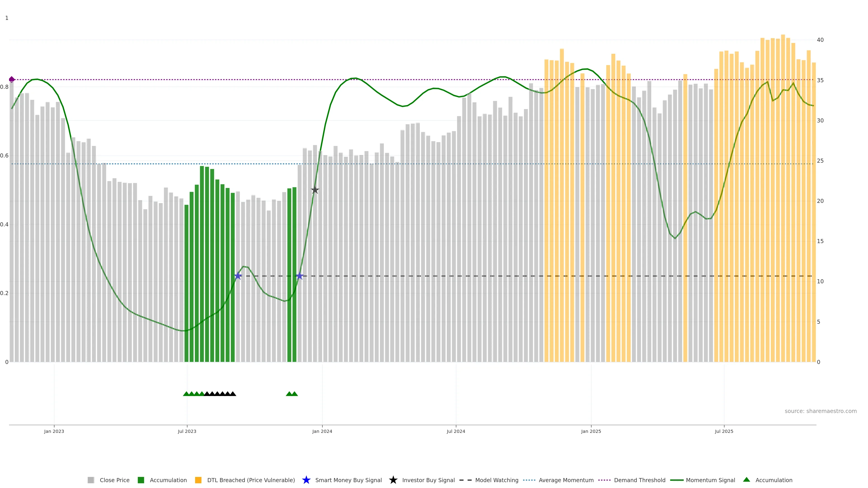The image size is (868, 488).
Task: Click the purple diamond marker on Demand Threshold line
Action: point(12,80)
